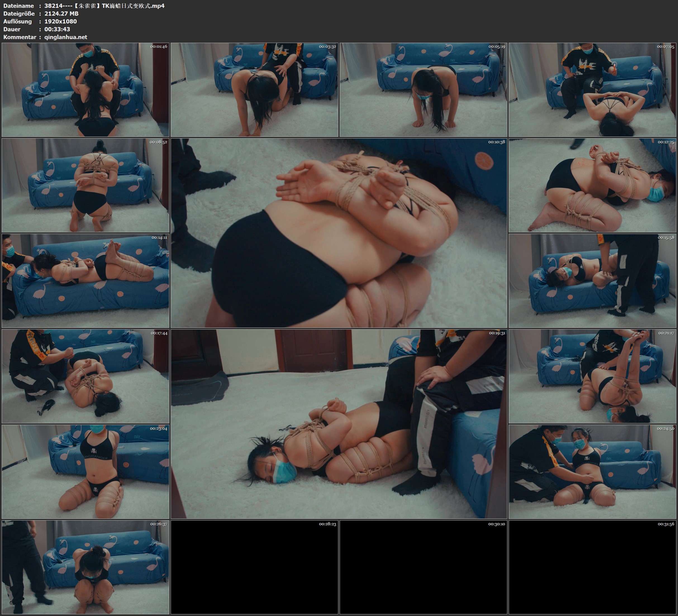Click the black frame at 00:30:10
Image resolution: width=678 pixels, height=616 pixels.
pos(423,567)
